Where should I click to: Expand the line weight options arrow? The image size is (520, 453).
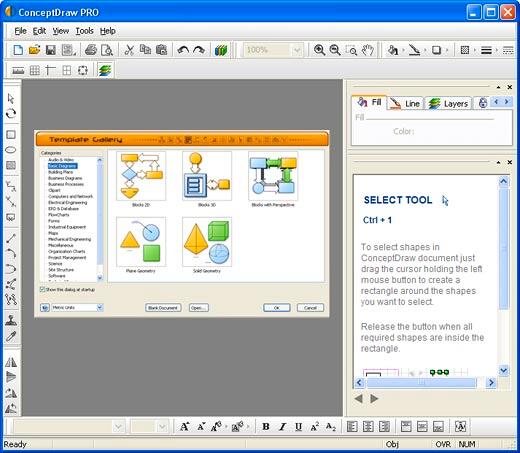coord(496,50)
